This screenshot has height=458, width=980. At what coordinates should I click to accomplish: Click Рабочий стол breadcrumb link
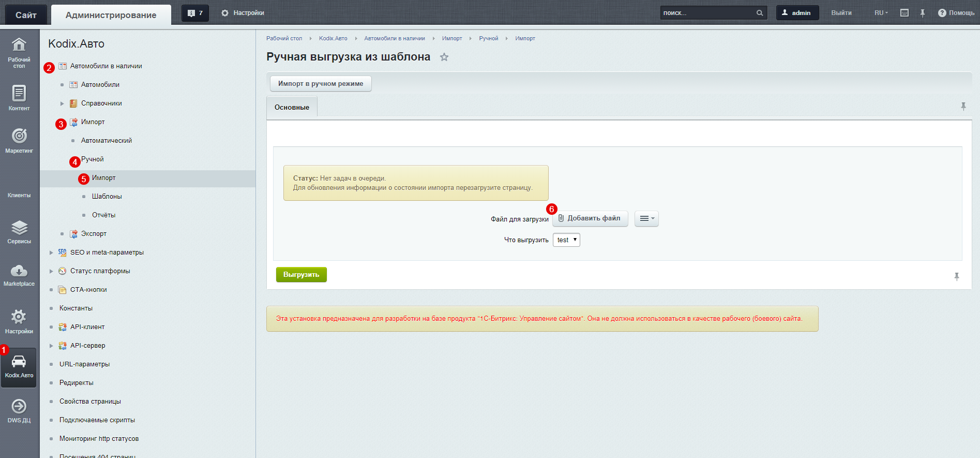pyautogui.click(x=284, y=38)
